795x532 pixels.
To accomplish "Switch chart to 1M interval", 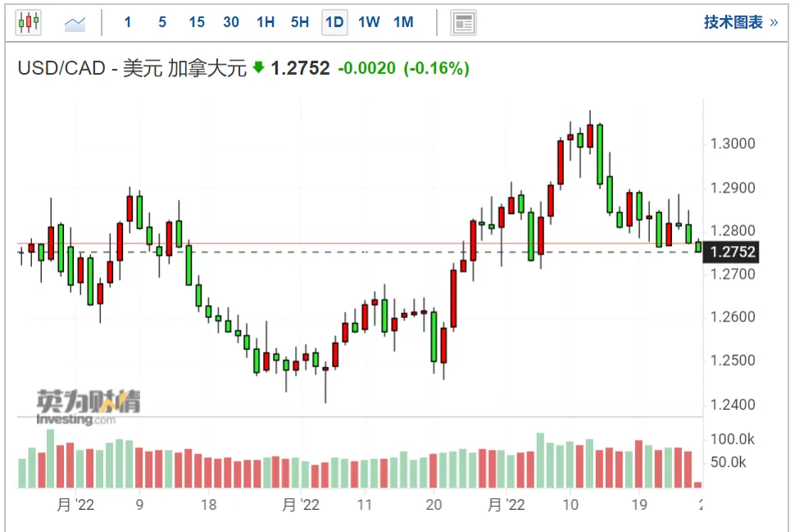I will pos(403,22).
